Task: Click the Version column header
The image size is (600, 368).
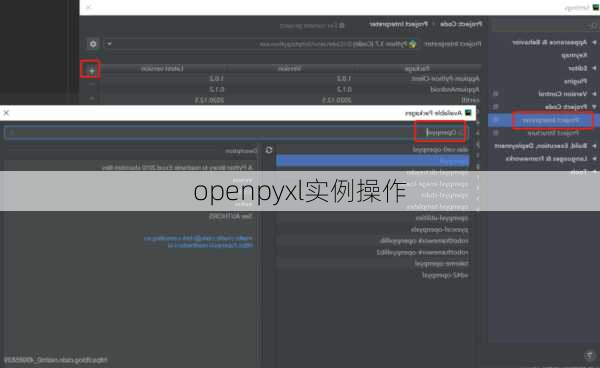Action: click(289, 68)
